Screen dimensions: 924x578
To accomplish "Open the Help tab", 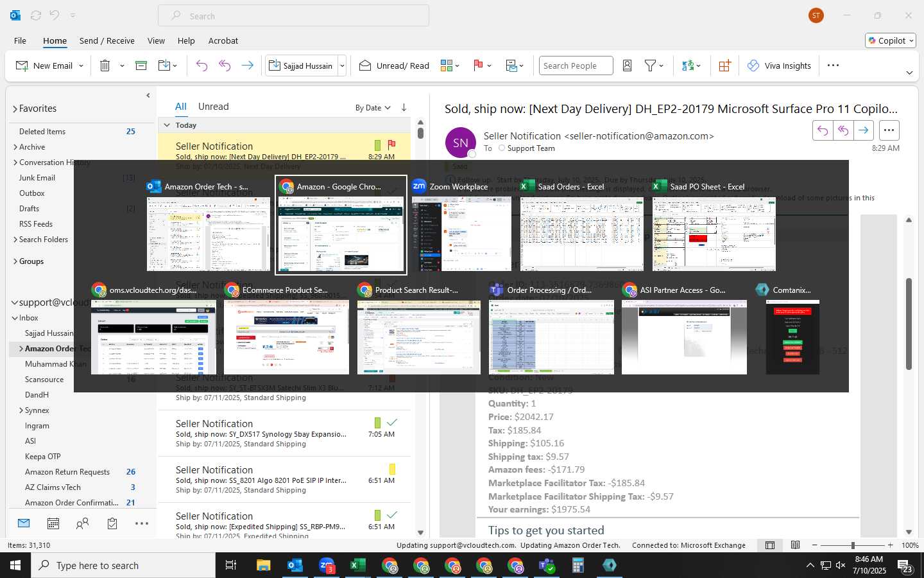I will point(186,40).
